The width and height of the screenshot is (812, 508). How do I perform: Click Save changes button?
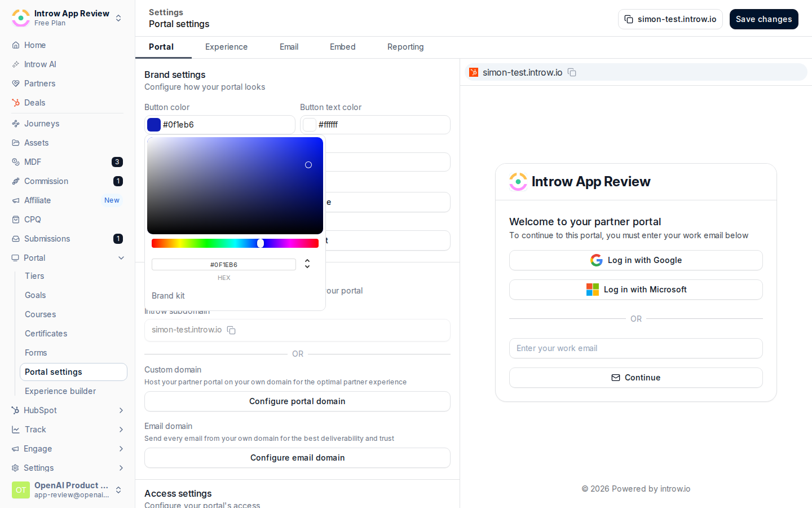click(x=764, y=19)
